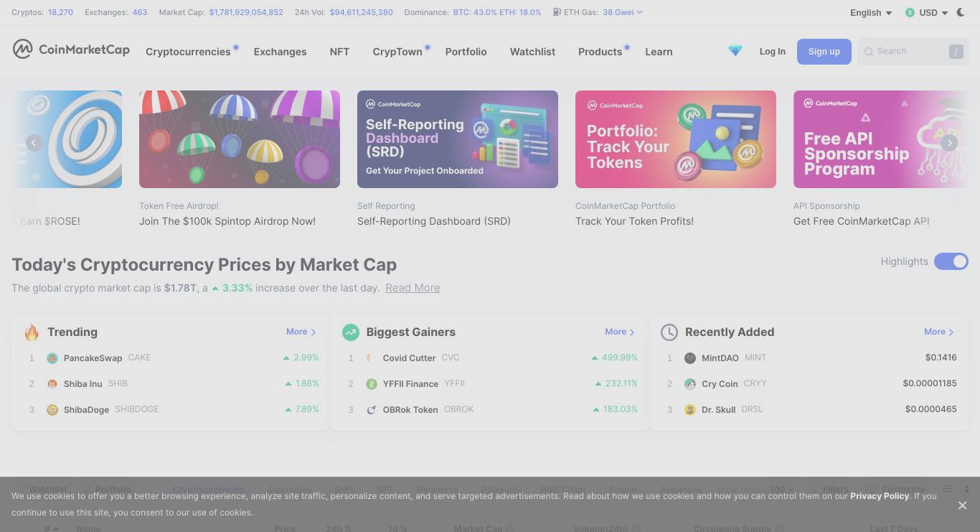Open the Cryptocurrencies menu
Viewport: 980px width, 532px height.
click(x=188, y=52)
